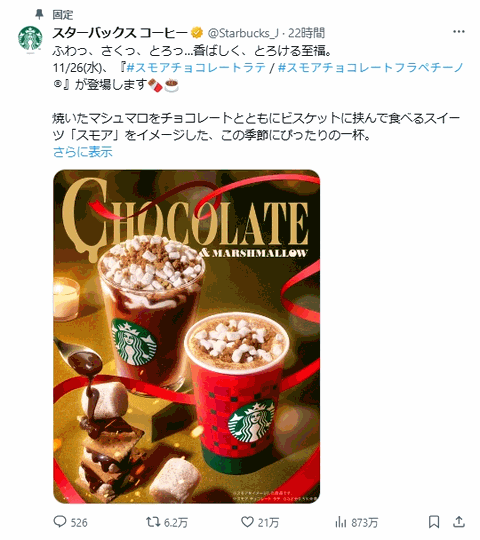Click the gold verified badge
480x540 pixels.
197,33
